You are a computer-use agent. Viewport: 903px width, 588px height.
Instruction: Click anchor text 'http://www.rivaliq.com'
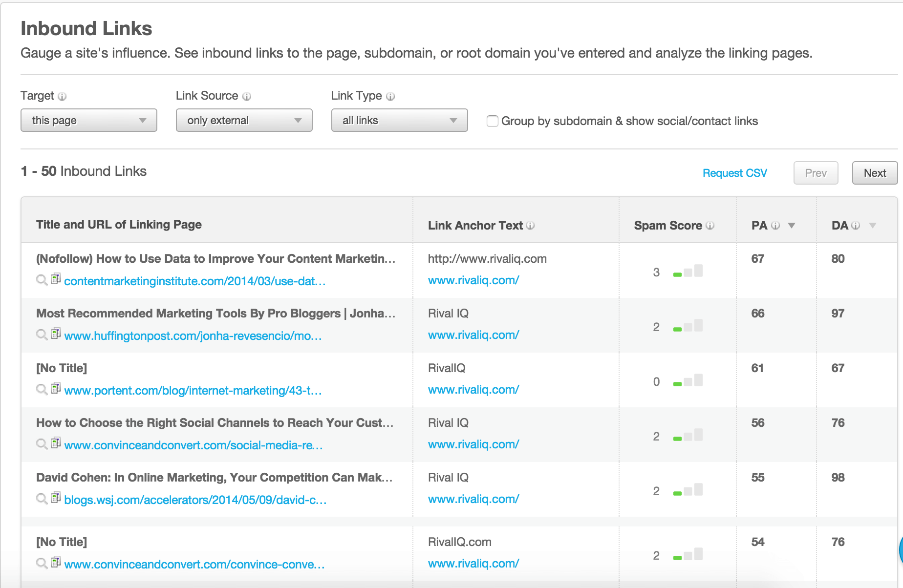pos(487,259)
